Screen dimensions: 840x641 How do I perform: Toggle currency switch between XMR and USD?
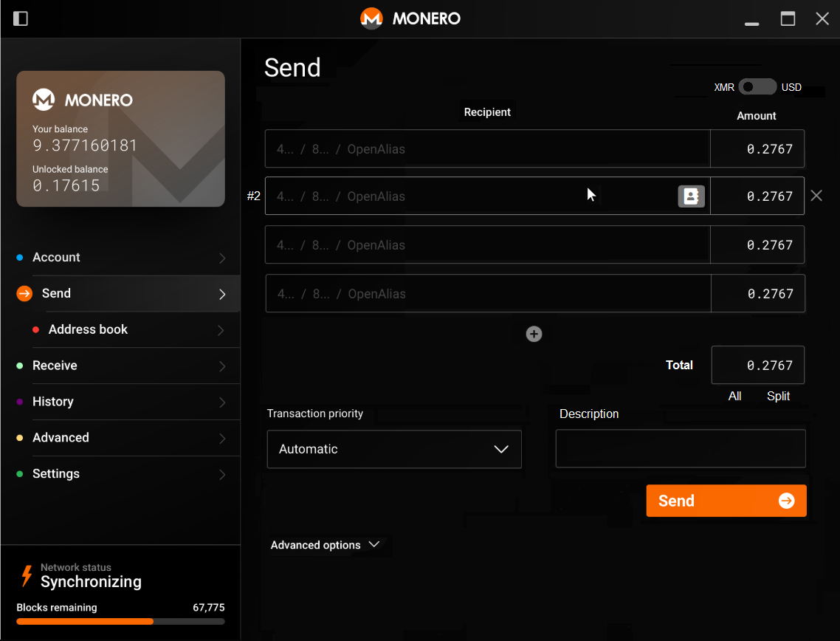tap(757, 87)
